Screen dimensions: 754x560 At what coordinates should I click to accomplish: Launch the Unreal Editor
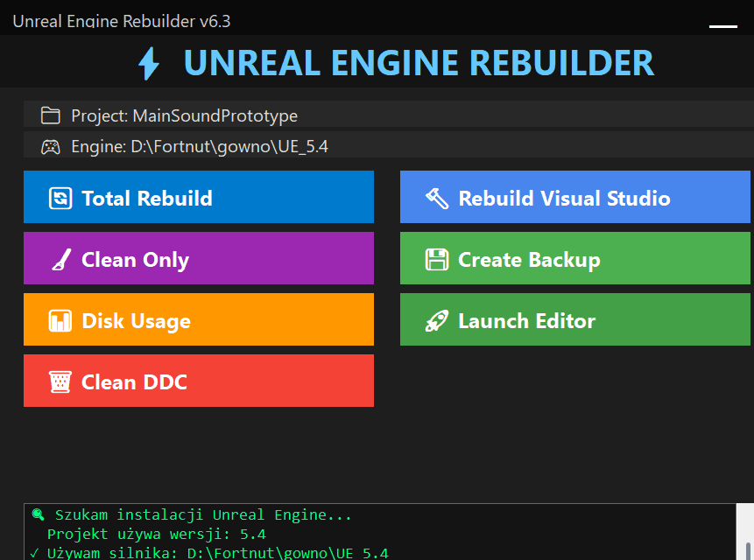[x=574, y=319]
